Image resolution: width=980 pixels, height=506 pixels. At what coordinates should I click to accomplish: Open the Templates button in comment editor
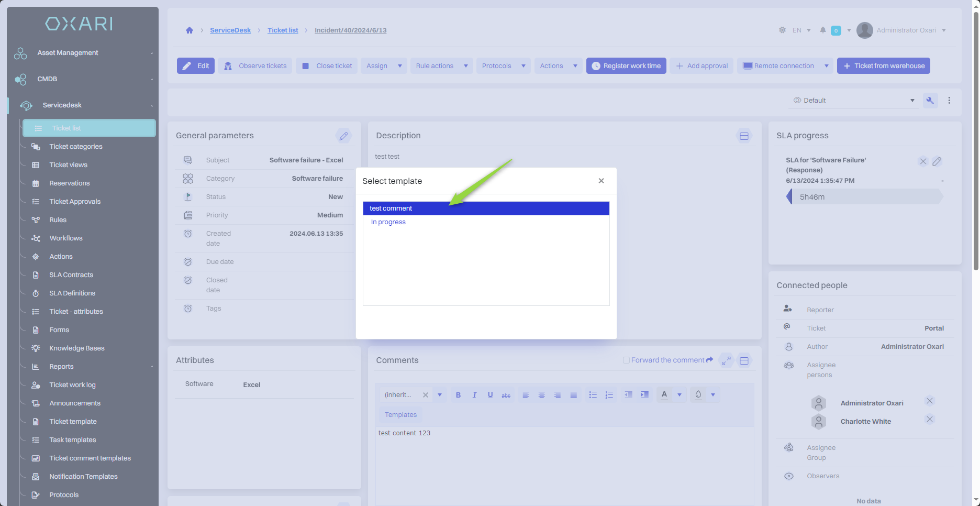click(x=400, y=415)
